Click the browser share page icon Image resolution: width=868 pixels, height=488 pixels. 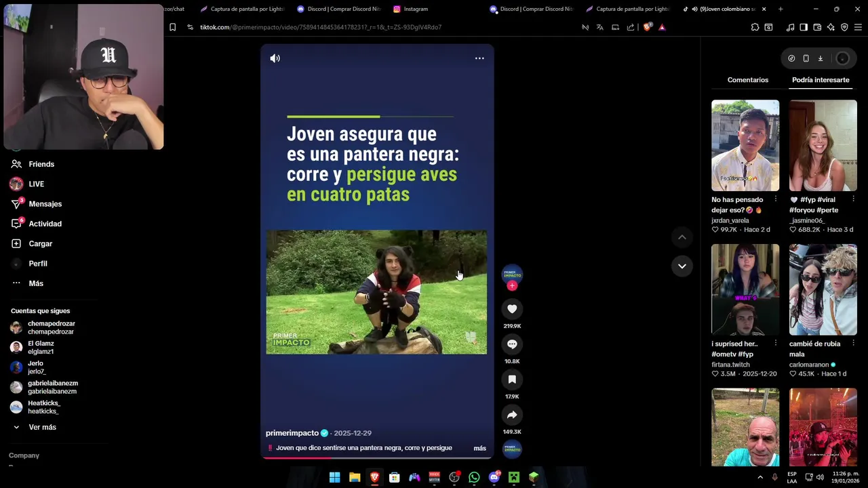[x=631, y=27]
